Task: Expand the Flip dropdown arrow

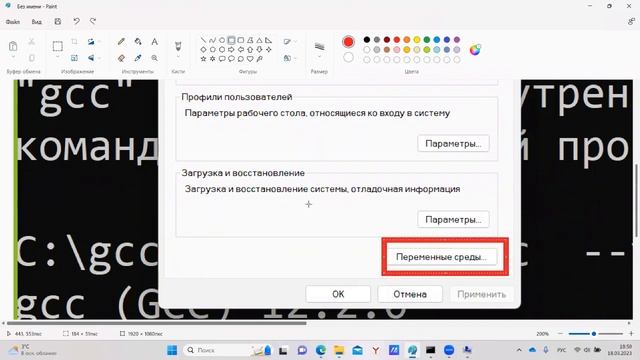Action: coord(99,58)
